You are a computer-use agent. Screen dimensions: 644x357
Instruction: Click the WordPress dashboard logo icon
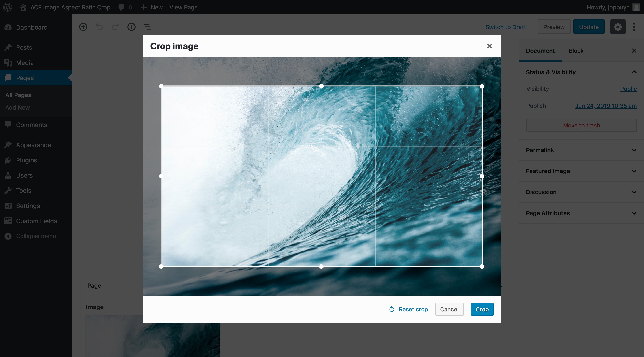[x=8, y=6]
